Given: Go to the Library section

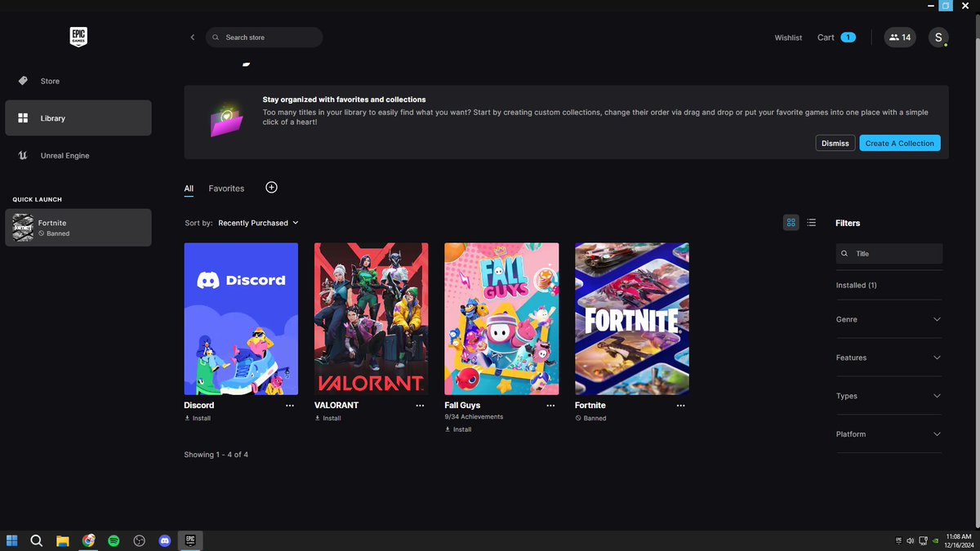Looking at the screenshot, I should click(78, 118).
